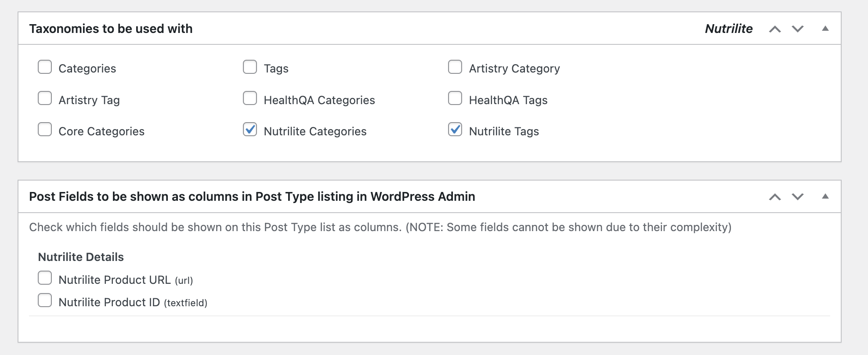Move Post Fields panel down
Screen dimensions: 868x355
point(798,197)
